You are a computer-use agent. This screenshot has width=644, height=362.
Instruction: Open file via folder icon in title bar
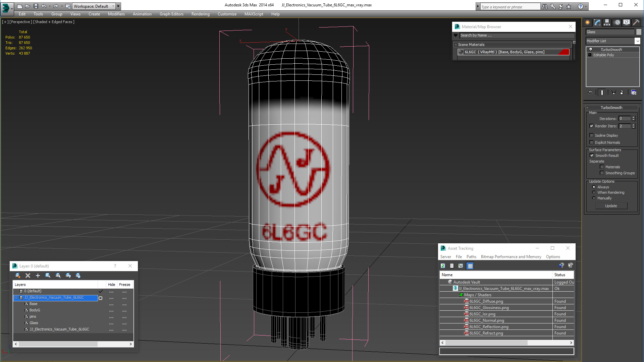[28, 6]
